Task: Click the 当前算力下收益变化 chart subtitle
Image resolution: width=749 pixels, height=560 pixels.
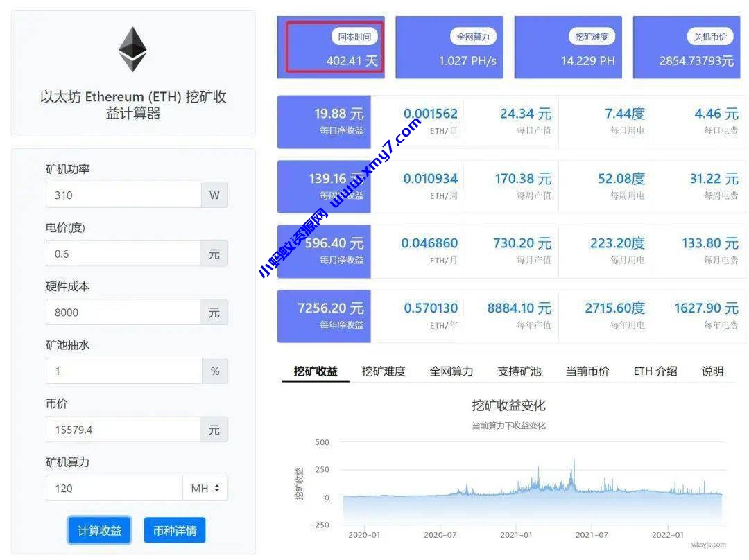Action: click(508, 426)
